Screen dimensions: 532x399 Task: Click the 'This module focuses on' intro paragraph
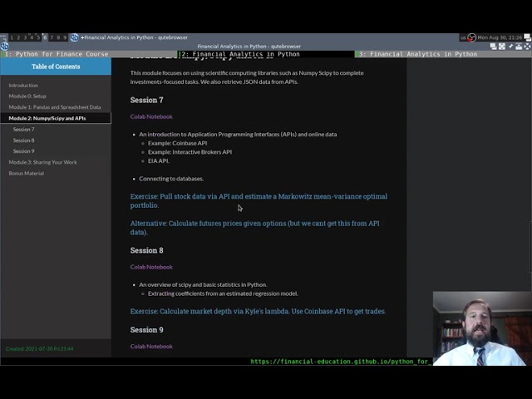click(247, 77)
